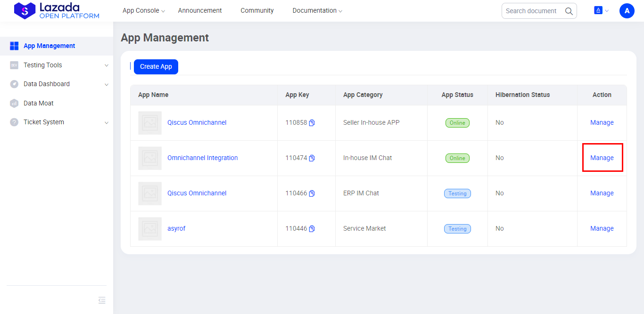Click the asyrof app thumbnail

click(150, 229)
